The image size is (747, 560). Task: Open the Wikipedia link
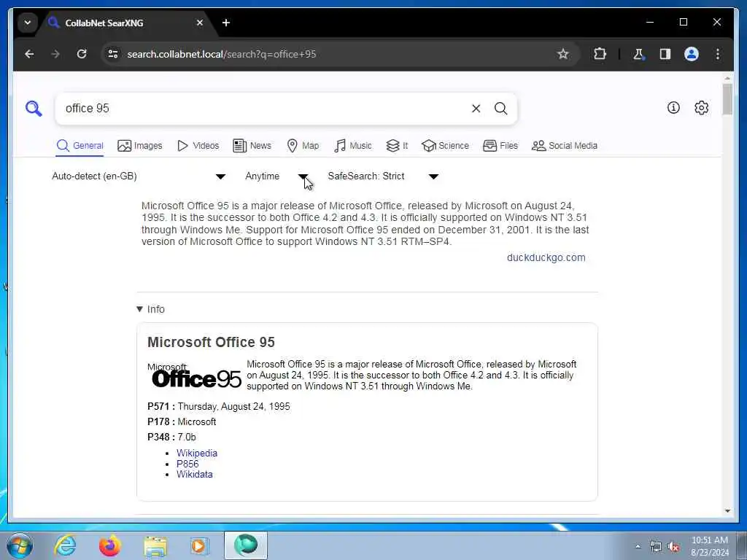(x=197, y=453)
